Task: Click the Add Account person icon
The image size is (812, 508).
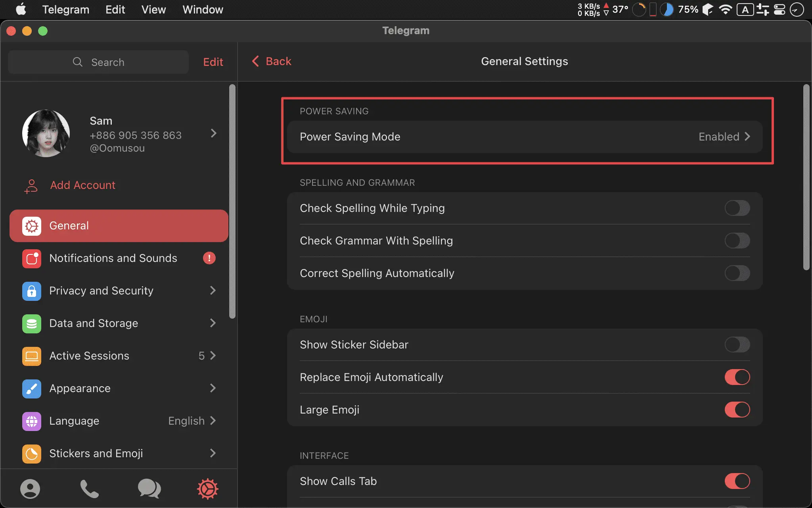Action: (31, 186)
